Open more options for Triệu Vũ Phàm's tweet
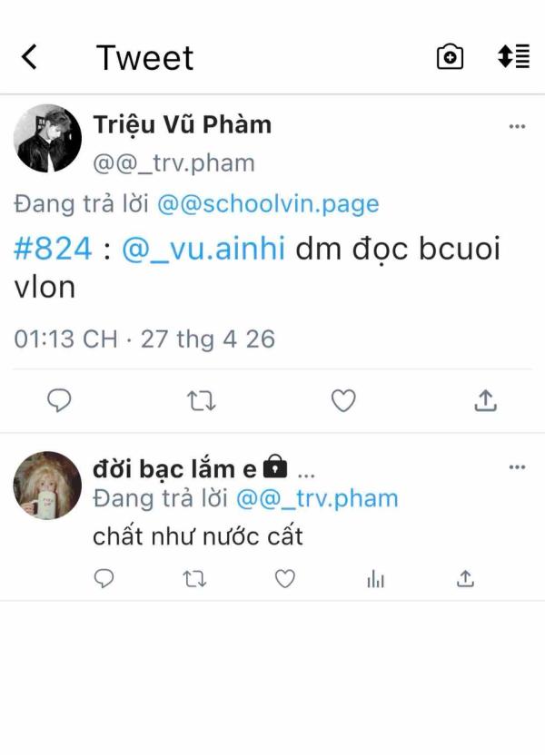The image size is (545, 756). [x=517, y=126]
